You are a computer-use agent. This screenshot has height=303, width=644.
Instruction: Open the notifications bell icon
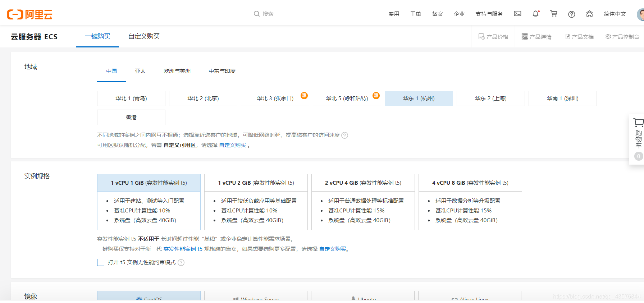point(536,14)
